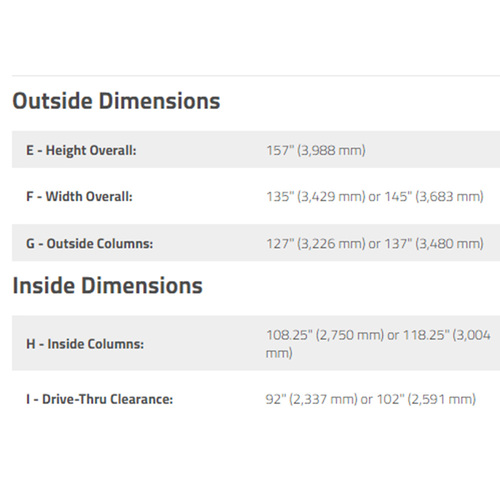Select the Inside Dimensions heading
Image resolution: width=500 pixels, height=500 pixels.
(x=107, y=286)
